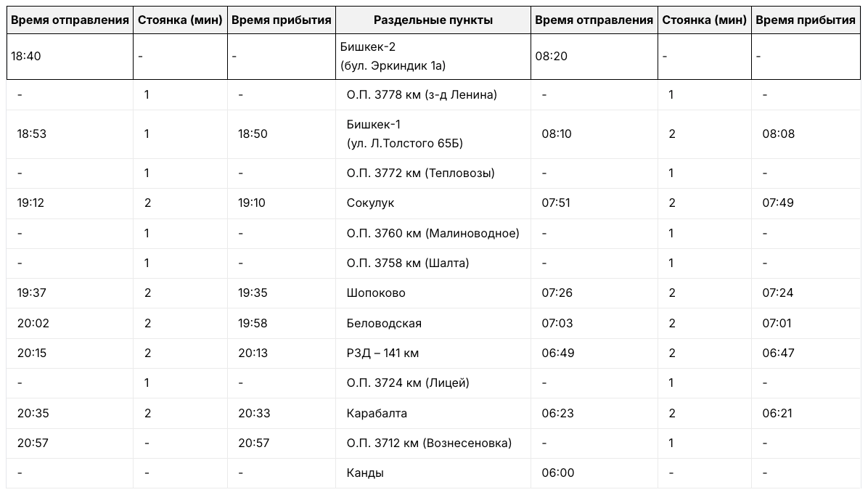868x495 pixels.
Task: Click the О.П. 3760 км (Малиноводное) stop
Action: pyautogui.click(x=433, y=234)
